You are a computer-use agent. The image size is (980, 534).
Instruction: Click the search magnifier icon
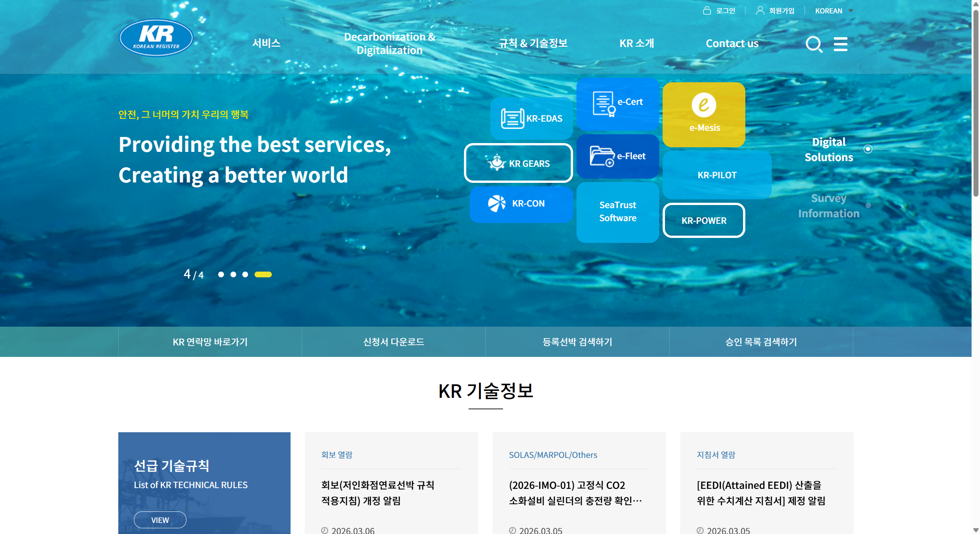(x=813, y=44)
